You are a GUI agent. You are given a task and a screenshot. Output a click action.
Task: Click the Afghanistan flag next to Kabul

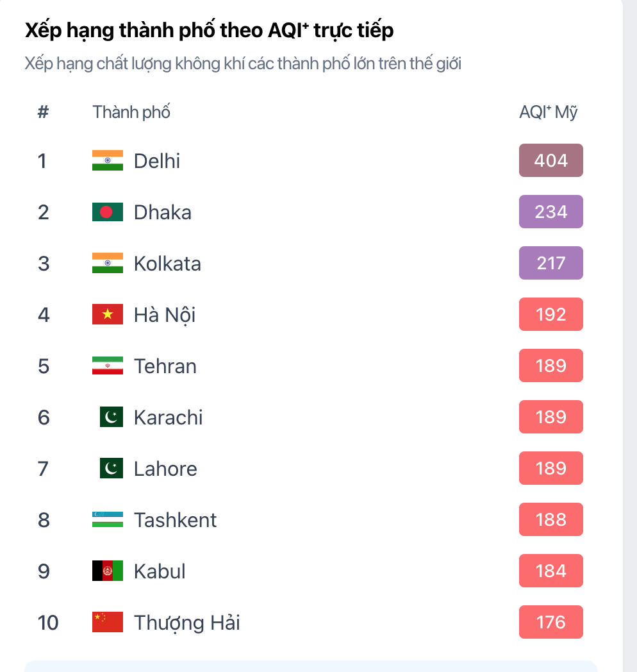click(x=106, y=571)
